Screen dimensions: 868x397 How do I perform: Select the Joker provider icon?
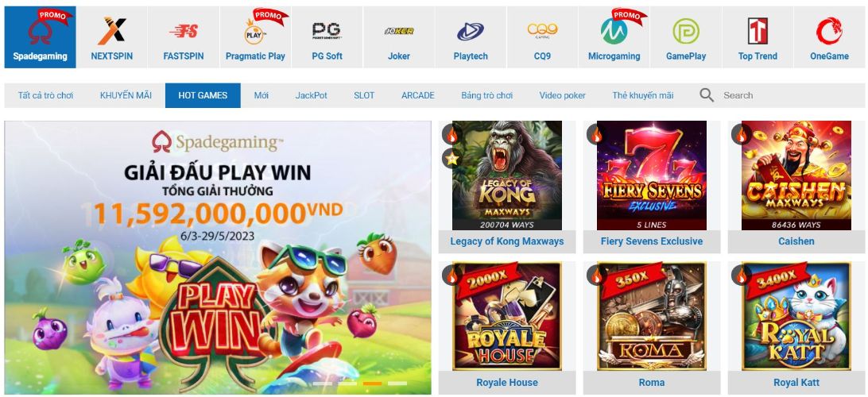pos(399,31)
